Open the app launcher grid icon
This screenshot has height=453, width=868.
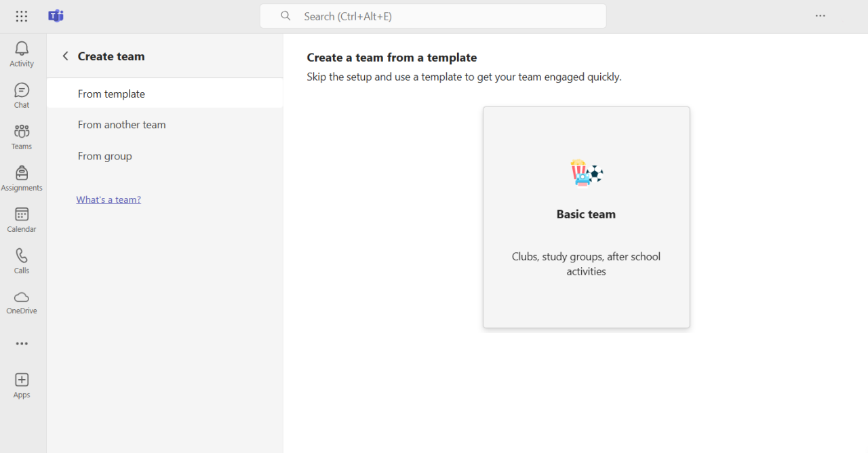click(22, 16)
